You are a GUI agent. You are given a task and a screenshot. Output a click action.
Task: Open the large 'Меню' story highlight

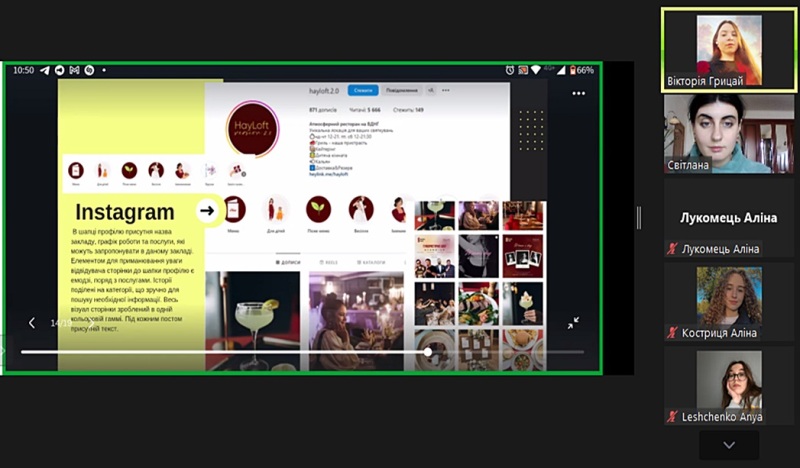pos(234,210)
